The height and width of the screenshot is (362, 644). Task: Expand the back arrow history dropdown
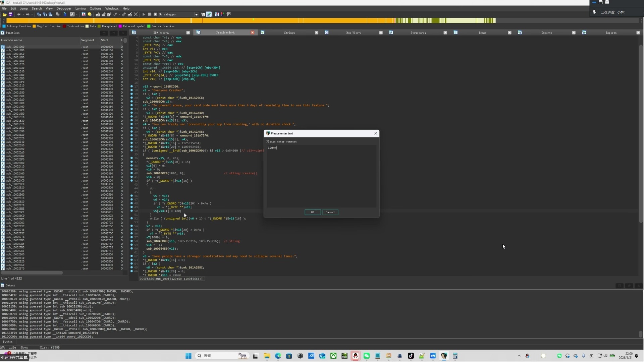pyautogui.click(x=23, y=14)
